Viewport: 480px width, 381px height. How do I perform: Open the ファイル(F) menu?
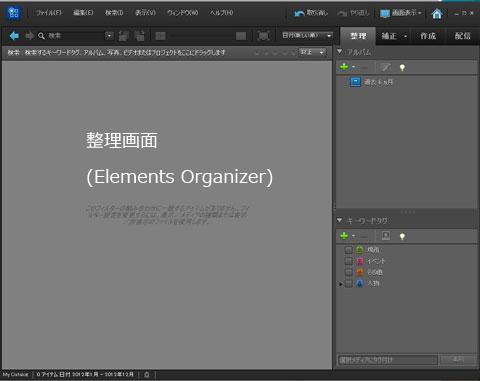pos(49,13)
